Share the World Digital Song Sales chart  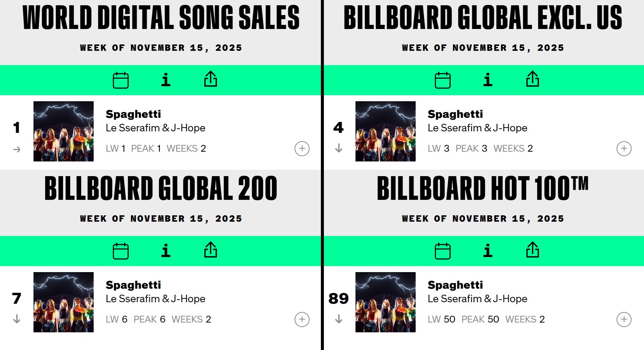point(211,79)
